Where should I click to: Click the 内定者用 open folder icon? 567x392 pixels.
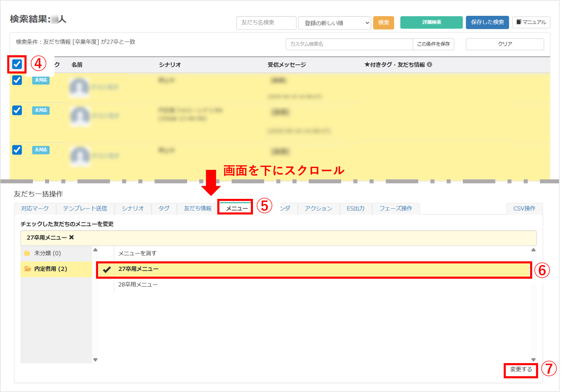click(28, 269)
